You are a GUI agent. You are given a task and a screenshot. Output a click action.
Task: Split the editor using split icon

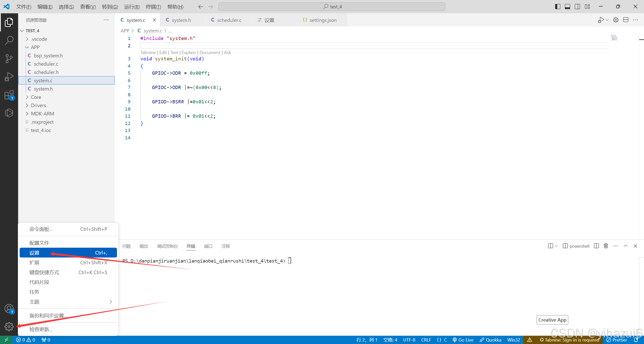pyautogui.click(x=626, y=20)
